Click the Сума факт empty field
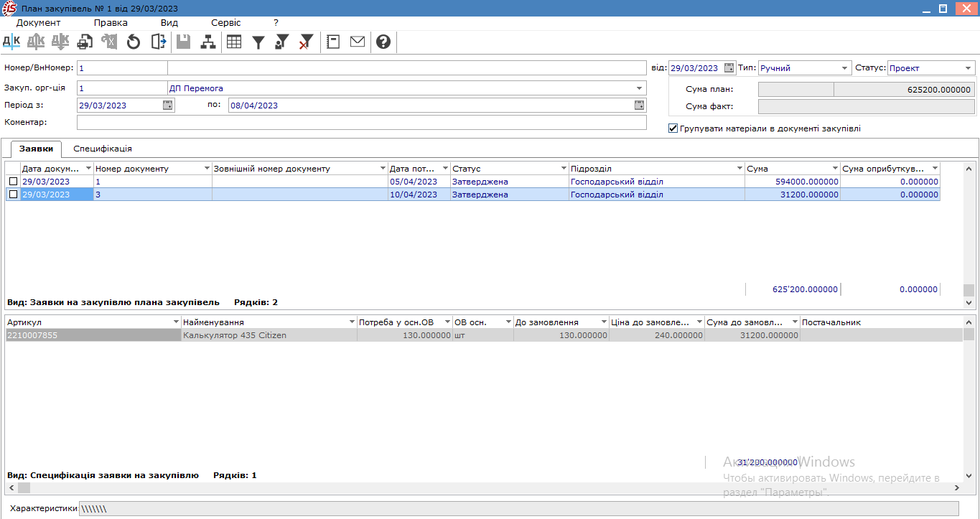This screenshot has width=980, height=519. tap(867, 106)
